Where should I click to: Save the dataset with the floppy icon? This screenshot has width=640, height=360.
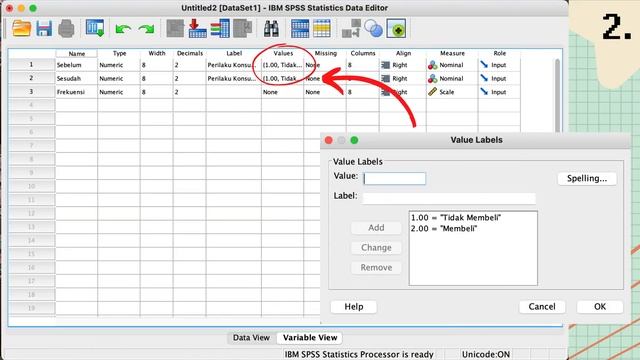[x=44, y=29]
